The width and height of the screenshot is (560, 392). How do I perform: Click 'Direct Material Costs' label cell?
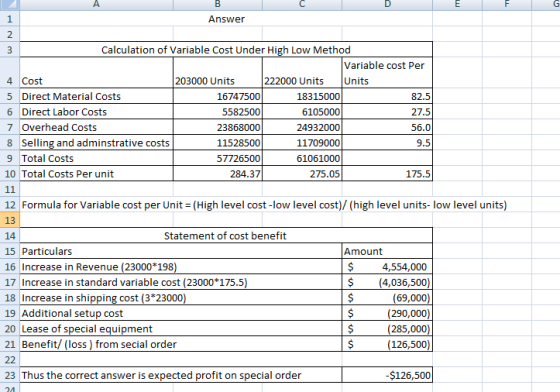96,96
